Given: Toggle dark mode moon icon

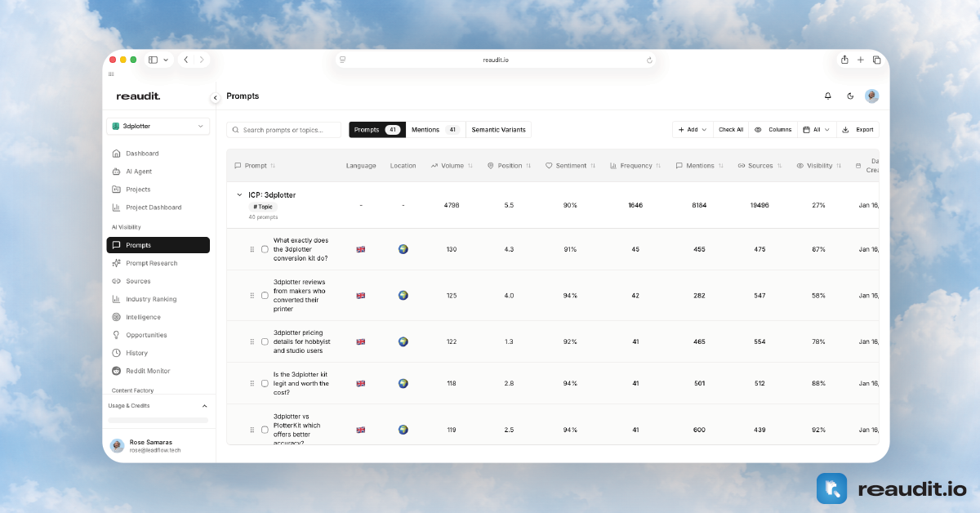Looking at the screenshot, I should [x=850, y=96].
